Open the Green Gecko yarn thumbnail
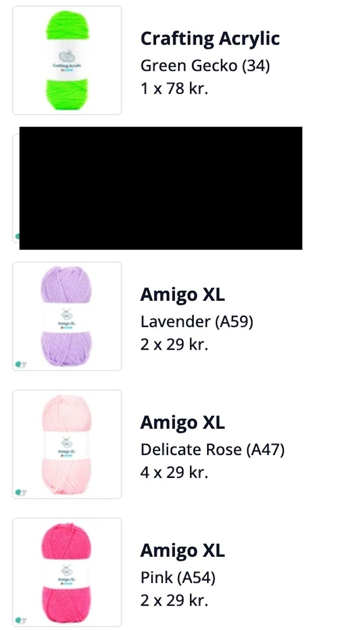Viewport: 364px width, 630px height. pyautogui.click(x=67, y=60)
